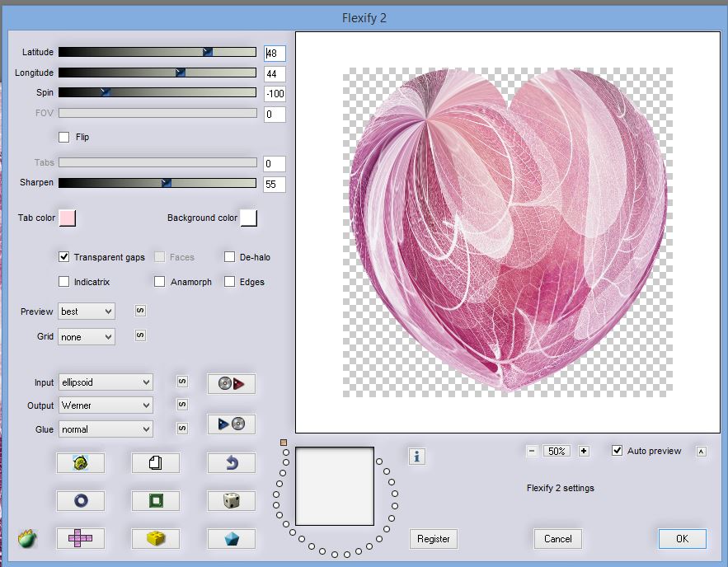728x567 pixels.
Task: Open the pink Tab color swatch
Action: [68, 218]
